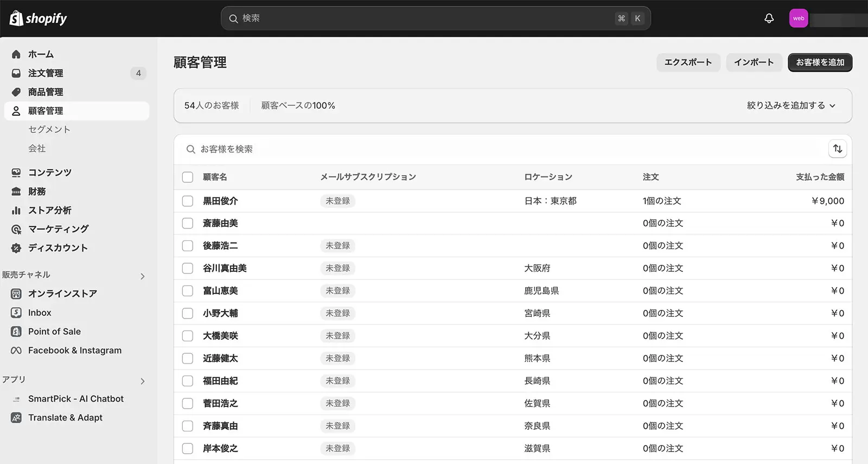Open the Shopify logo home link
Viewport: 868px width, 464px height.
[38, 18]
